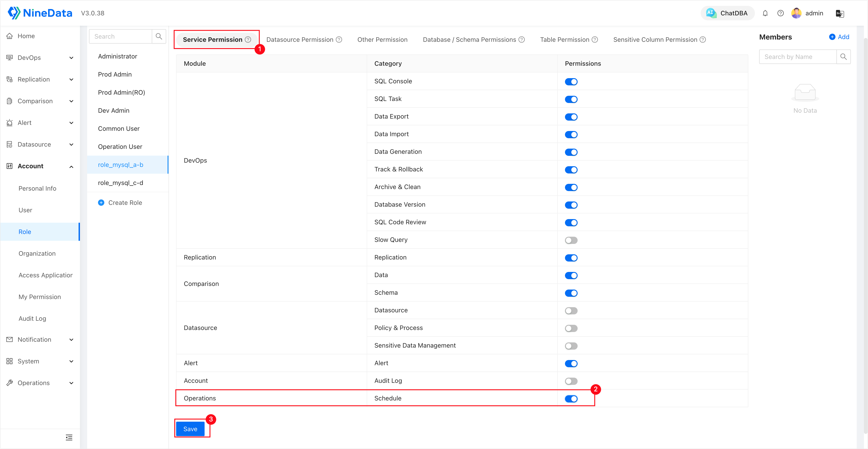Screen dimensions: 868x449
Task: Focus the Search by Name field
Action: click(x=798, y=57)
